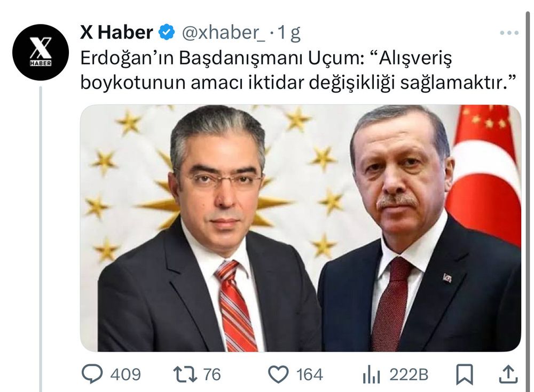The height and width of the screenshot is (392, 534).
Task: Click the 1 g timestamp
Action: coord(289,34)
